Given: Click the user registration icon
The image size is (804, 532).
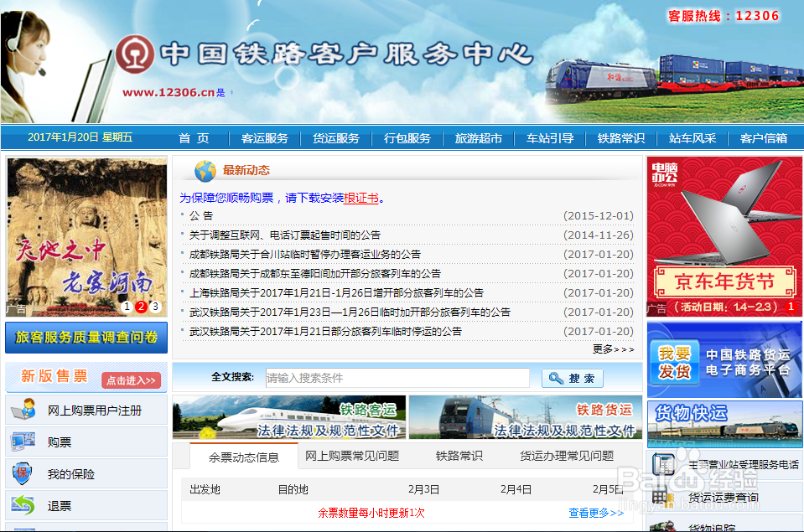Looking at the screenshot, I should pos(23,410).
